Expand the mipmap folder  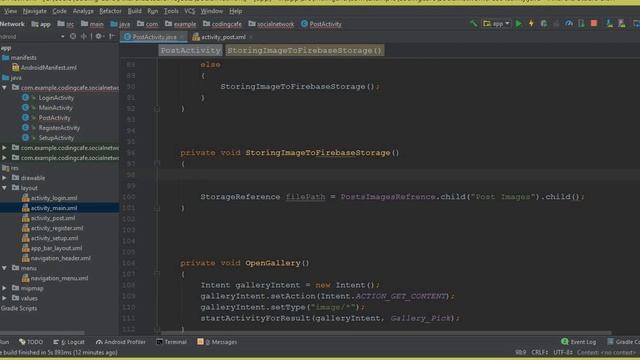click(4, 288)
